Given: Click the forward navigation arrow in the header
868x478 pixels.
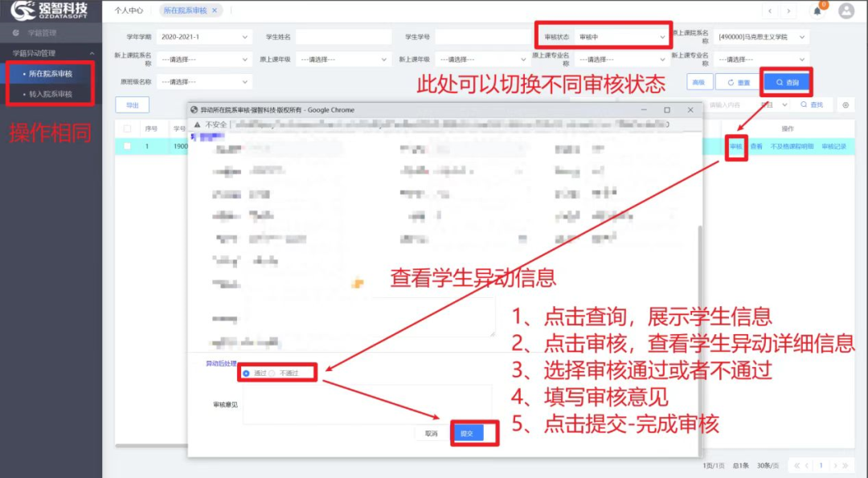Looking at the screenshot, I should [787, 10].
